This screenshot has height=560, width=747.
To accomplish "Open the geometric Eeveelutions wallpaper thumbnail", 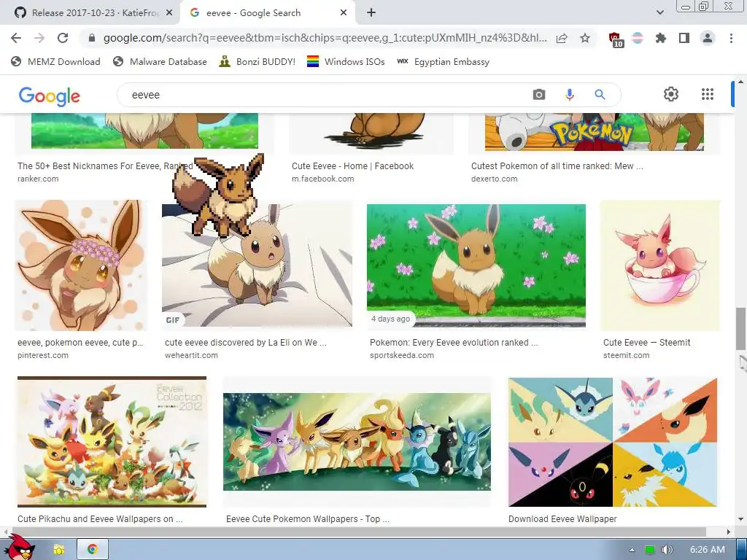I will 613,442.
